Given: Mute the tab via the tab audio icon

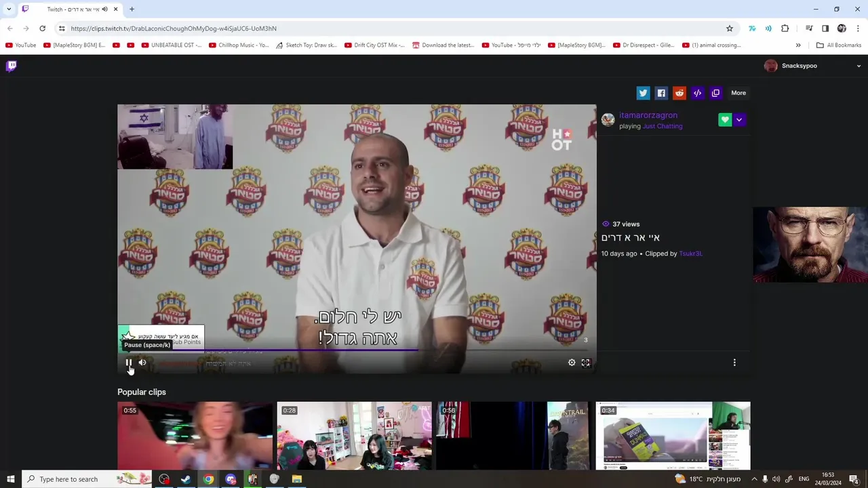Looking at the screenshot, I should click(x=104, y=9).
